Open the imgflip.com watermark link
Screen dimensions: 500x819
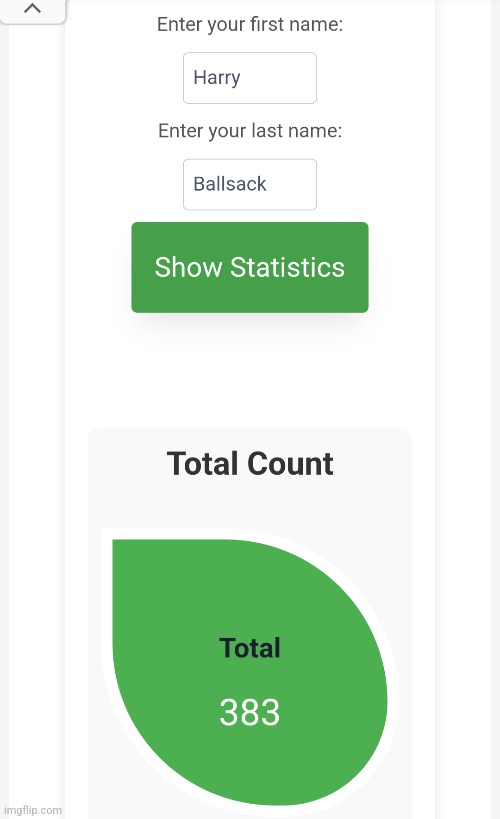pyautogui.click(x=32, y=810)
